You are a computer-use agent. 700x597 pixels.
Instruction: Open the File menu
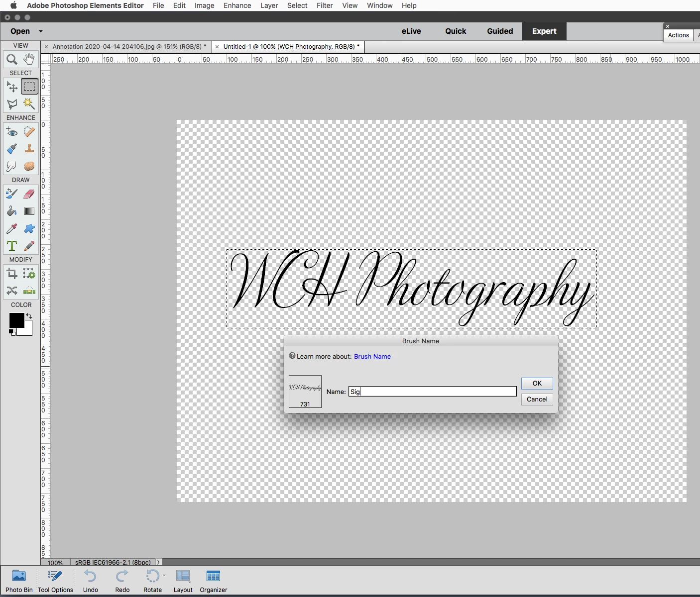(x=158, y=5)
